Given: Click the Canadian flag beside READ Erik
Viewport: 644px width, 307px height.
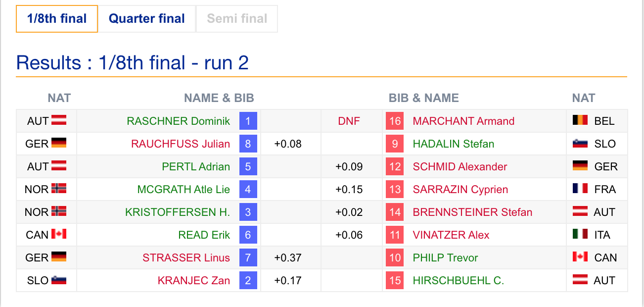Looking at the screenshot, I should pyautogui.click(x=59, y=234).
